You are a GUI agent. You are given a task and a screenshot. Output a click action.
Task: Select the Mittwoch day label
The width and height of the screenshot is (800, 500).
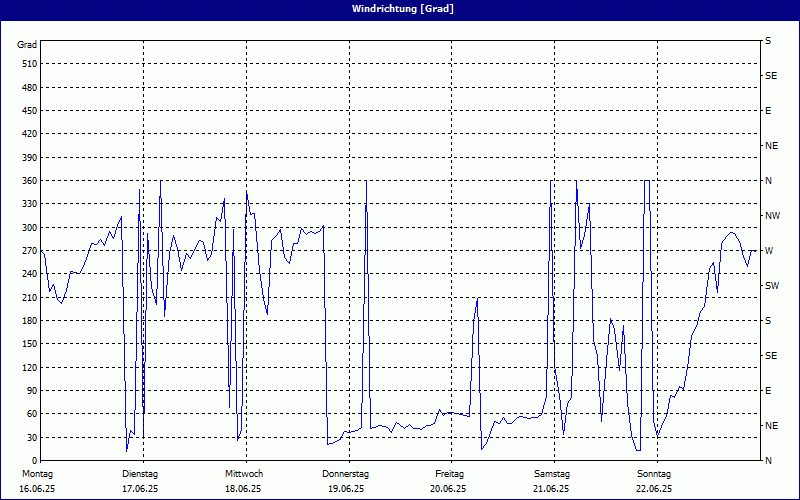point(244,474)
